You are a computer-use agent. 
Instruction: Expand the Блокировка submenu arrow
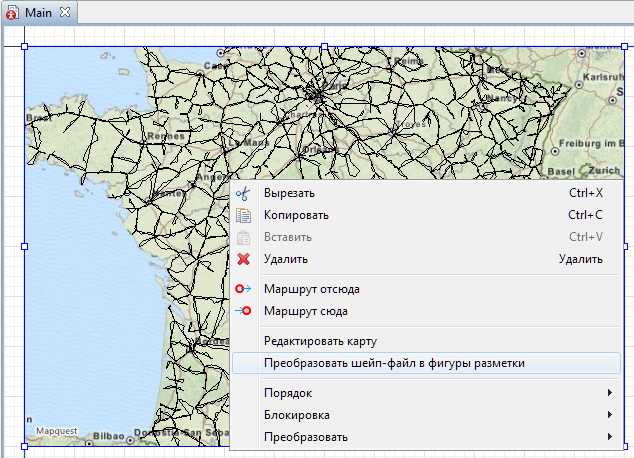point(610,415)
